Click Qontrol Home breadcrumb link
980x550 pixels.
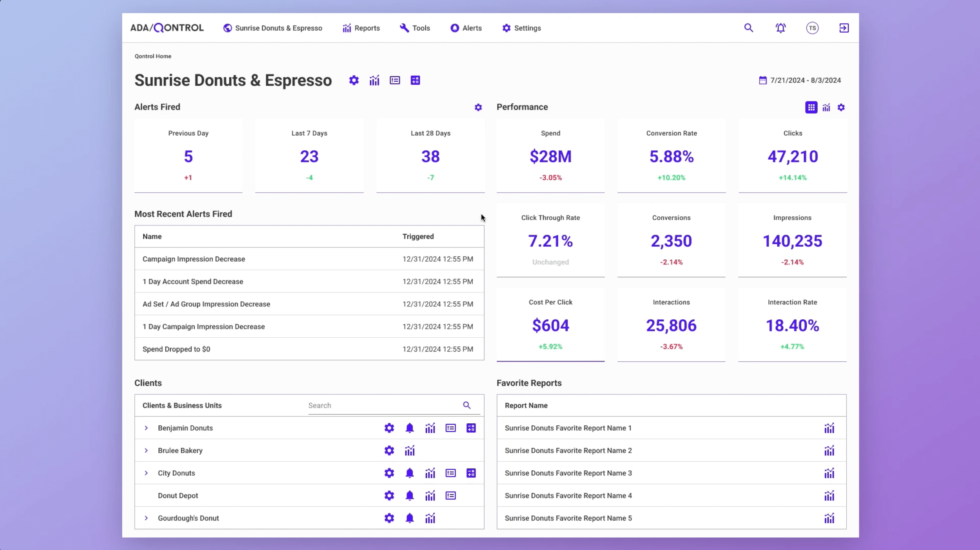(x=153, y=56)
